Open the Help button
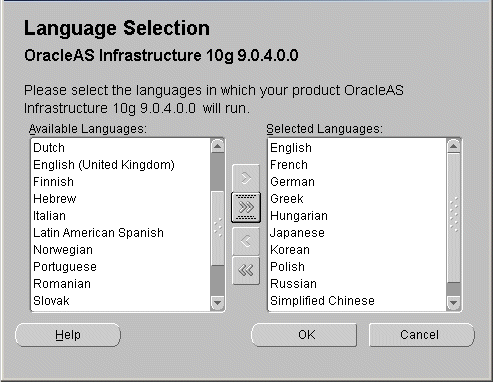 (x=68, y=335)
